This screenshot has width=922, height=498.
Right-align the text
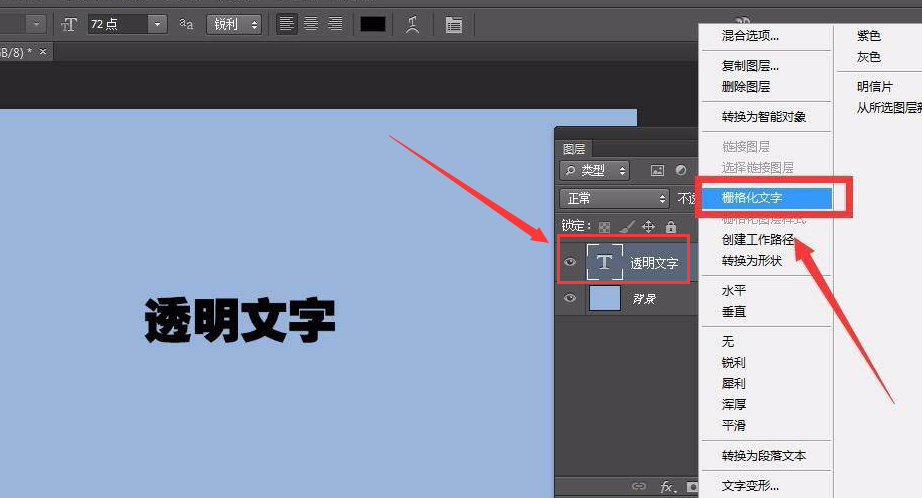[x=334, y=24]
